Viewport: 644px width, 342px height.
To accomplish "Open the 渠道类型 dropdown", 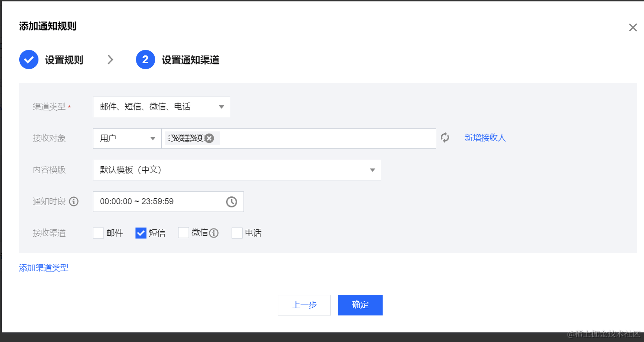I will click(x=161, y=107).
